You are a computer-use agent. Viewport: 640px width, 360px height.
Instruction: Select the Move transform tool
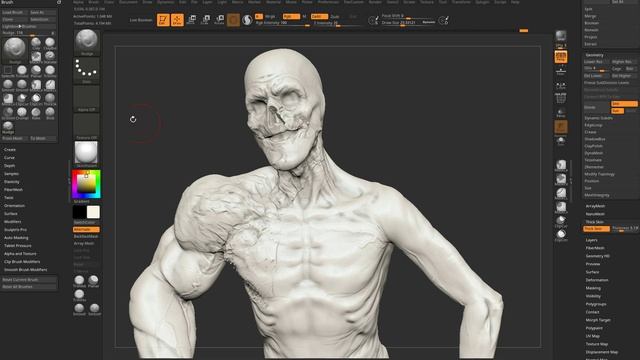coord(191,20)
